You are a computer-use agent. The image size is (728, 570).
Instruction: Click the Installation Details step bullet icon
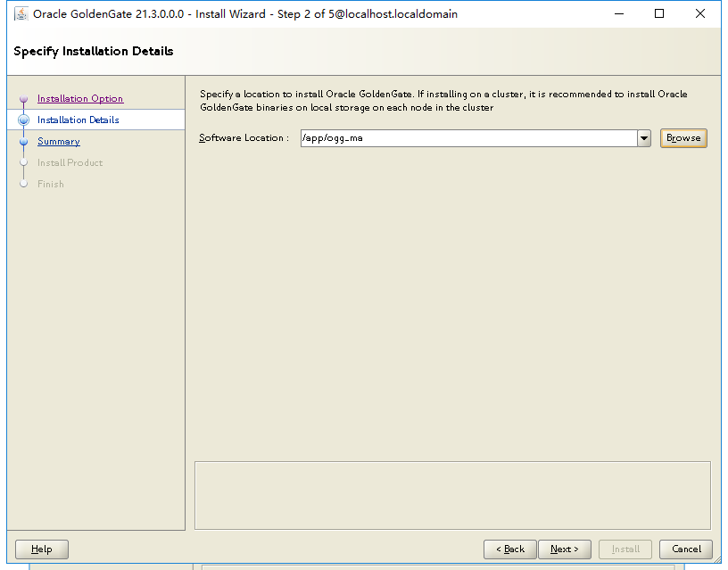(24, 120)
